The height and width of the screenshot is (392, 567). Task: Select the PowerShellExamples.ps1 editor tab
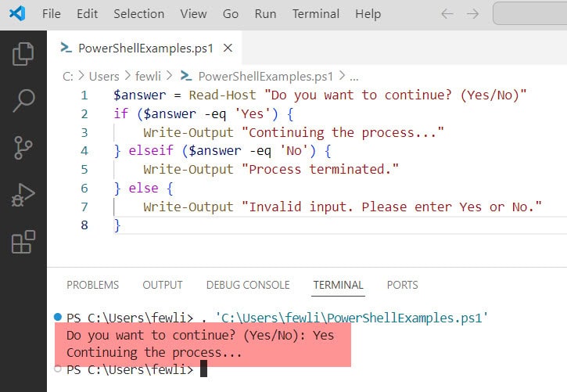pos(145,48)
